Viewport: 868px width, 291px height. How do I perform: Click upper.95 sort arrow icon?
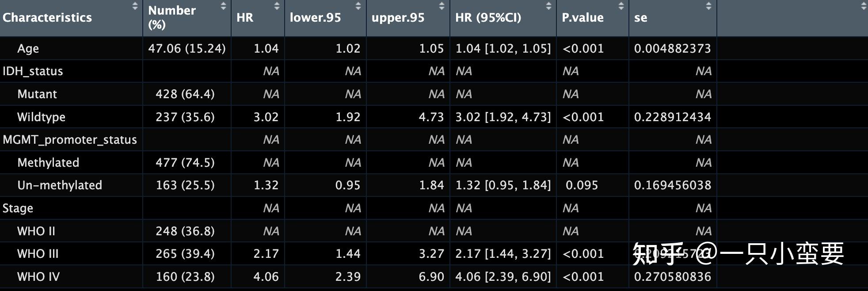[x=442, y=6]
